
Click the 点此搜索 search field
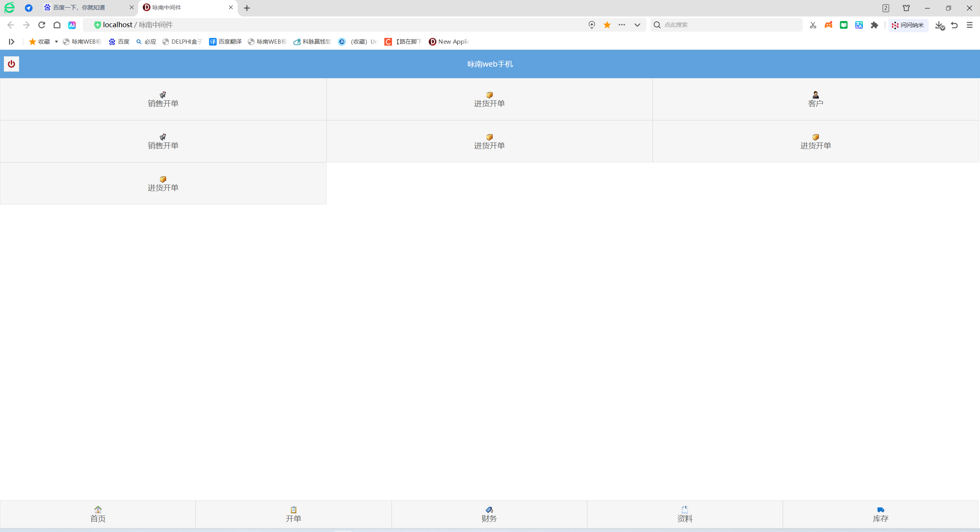(x=727, y=25)
